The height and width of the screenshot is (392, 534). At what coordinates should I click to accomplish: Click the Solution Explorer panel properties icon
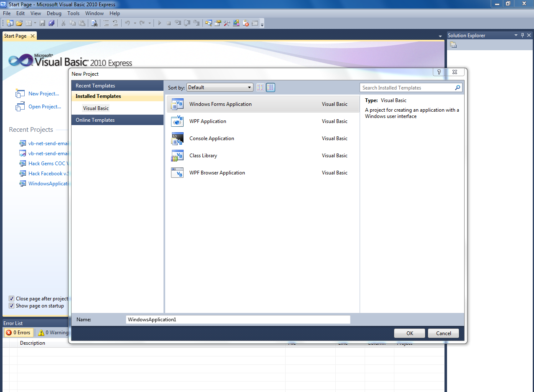(453, 45)
